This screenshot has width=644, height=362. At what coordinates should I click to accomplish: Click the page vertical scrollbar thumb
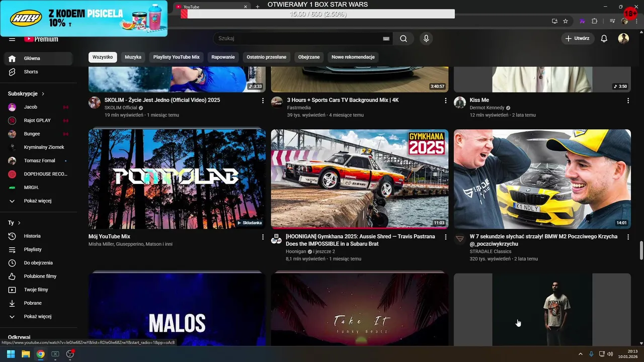[x=641, y=249]
